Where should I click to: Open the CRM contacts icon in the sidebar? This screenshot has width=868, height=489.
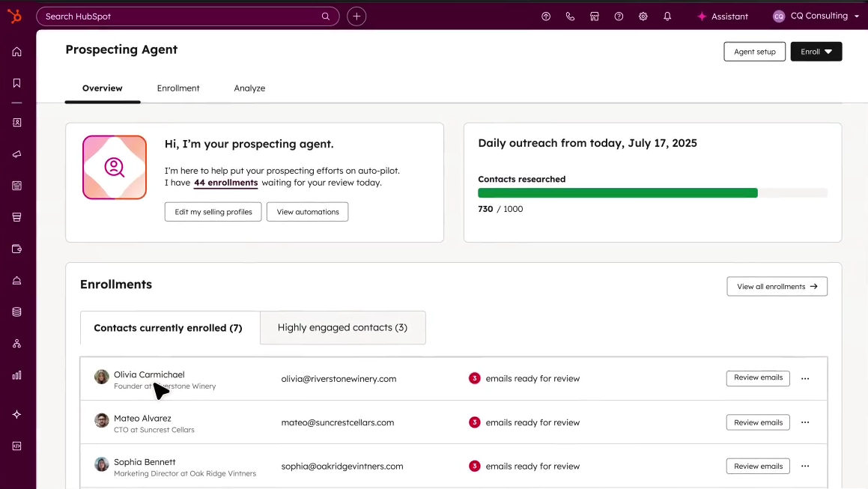[16, 122]
